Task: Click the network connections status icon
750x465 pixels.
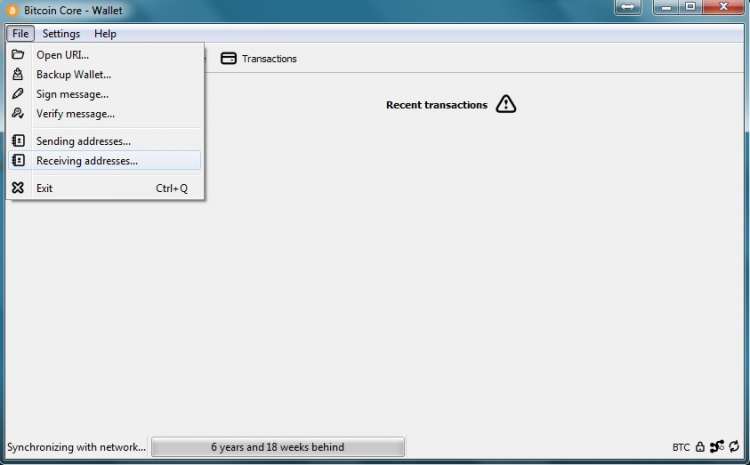Action: pos(717,446)
